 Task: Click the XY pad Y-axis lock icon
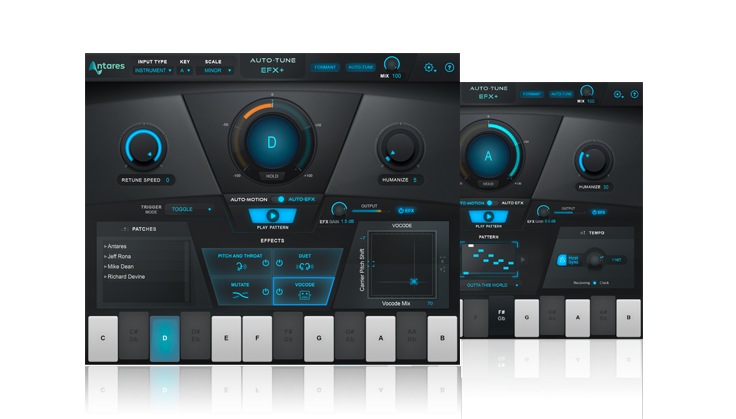tap(442, 269)
